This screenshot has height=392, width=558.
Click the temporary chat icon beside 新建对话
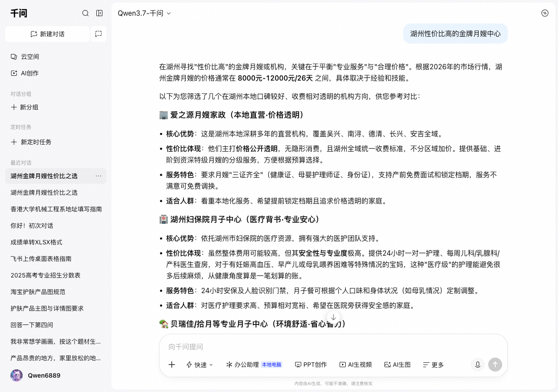tap(99, 34)
